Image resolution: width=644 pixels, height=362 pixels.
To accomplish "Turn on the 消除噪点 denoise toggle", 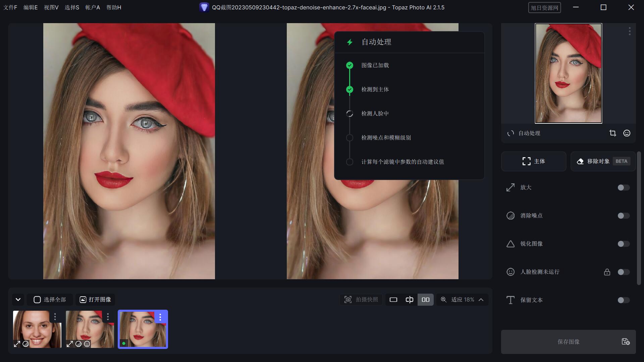I will [x=623, y=216].
